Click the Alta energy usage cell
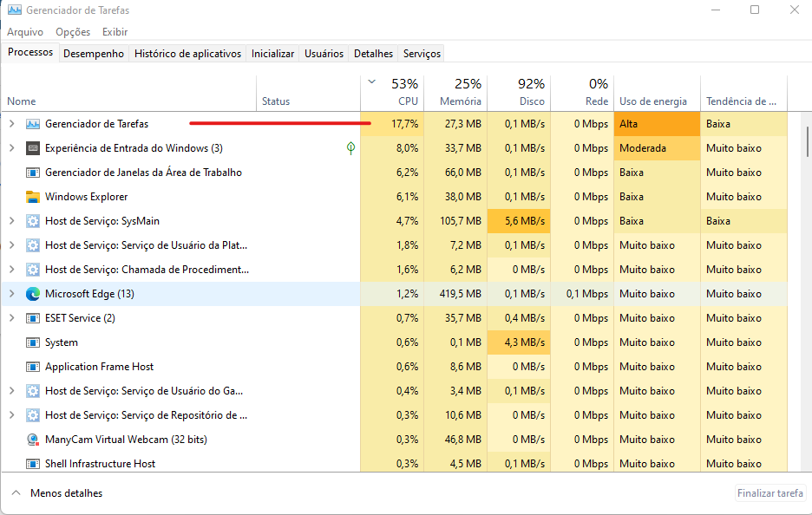This screenshot has height=515, width=812. (x=658, y=124)
